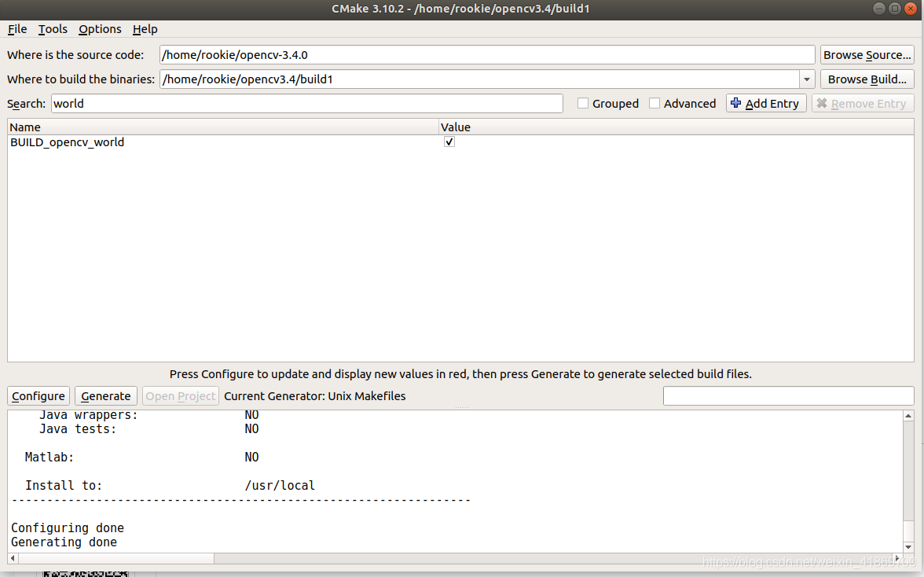Viewport: 924px width, 577px height.
Task: Click the Remove Entry button
Action: pos(862,103)
